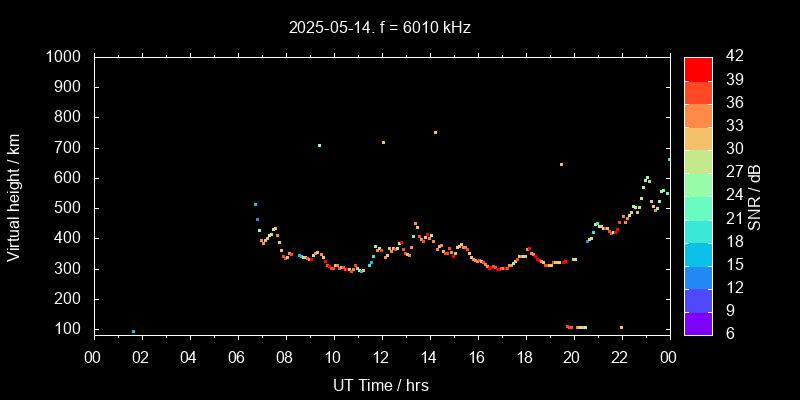800x400 pixels.
Task: Click the '500' tick on the height axis
Action: pos(69,208)
